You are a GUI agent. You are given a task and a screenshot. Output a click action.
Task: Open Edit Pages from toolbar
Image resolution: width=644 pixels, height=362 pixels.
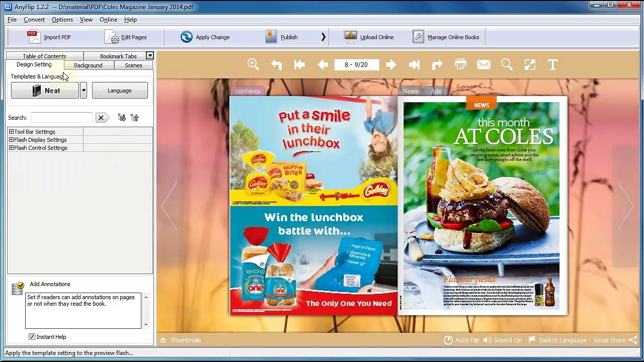[x=126, y=37]
